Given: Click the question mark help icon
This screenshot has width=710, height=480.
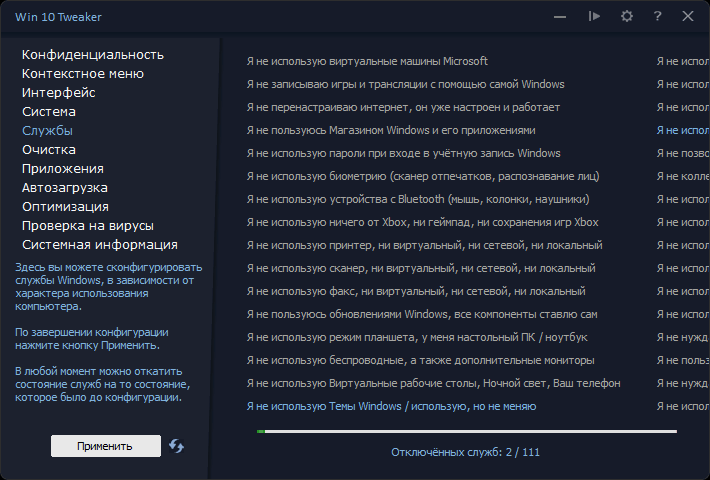Looking at the screenshot, I should (x=657, y=16).
